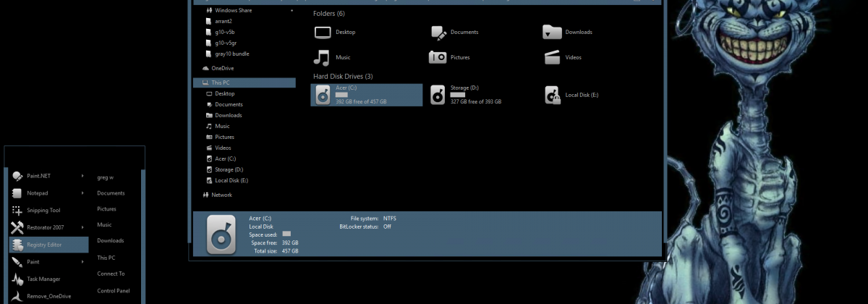Open Pictures from start menu right column
The height and width of the screenshot is (304, 868).
coord(106,209)
